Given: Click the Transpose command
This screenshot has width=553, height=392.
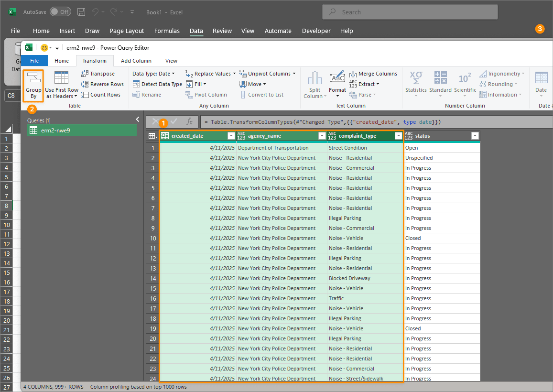Looking at the screenshot, I should pyautogui.click(x=98, y=74).
